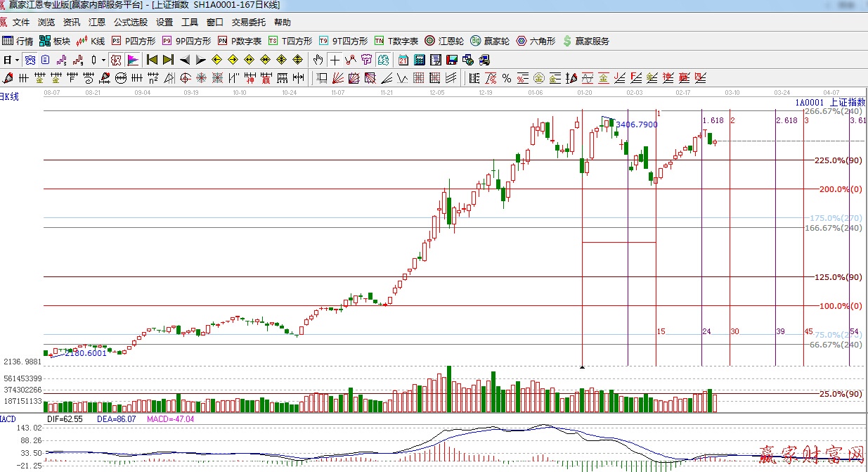Click the save floppy disk icon
Image resolution: width=868 pixels, height=472 pixels.
click(x=452, y=60)
